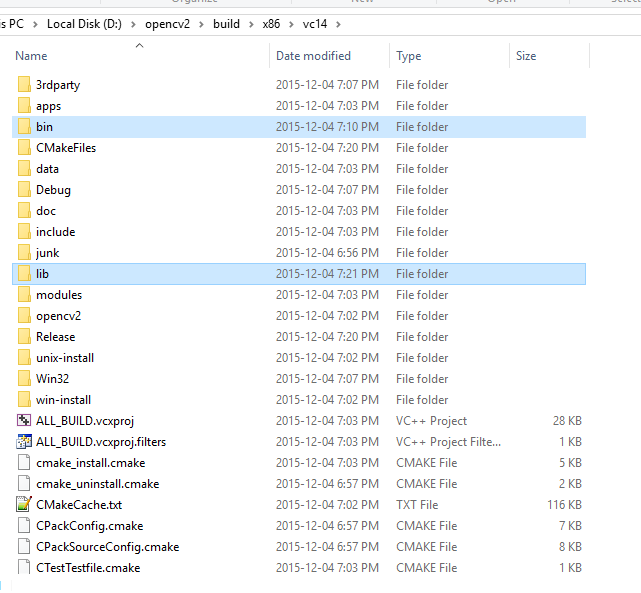
Task: Click the doc folder icon
Action: pyautogui.click(x=24, y=210)
